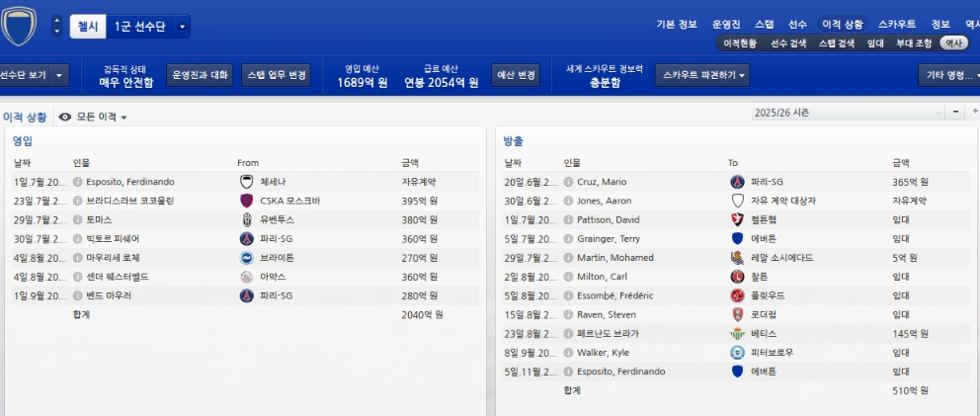Toggle the 모든 이적 eye filter
This screenshot has height=416, width=980.
tap(65, 117)
